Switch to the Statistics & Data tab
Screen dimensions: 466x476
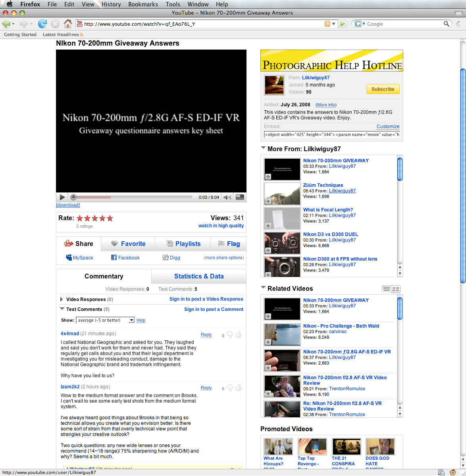coord(199,276)
